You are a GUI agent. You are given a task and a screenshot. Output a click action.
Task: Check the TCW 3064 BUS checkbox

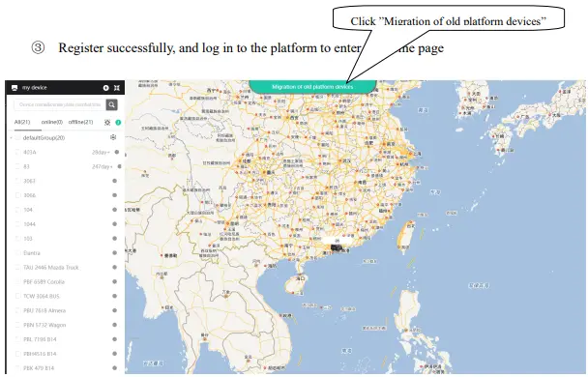click(17, 296)
